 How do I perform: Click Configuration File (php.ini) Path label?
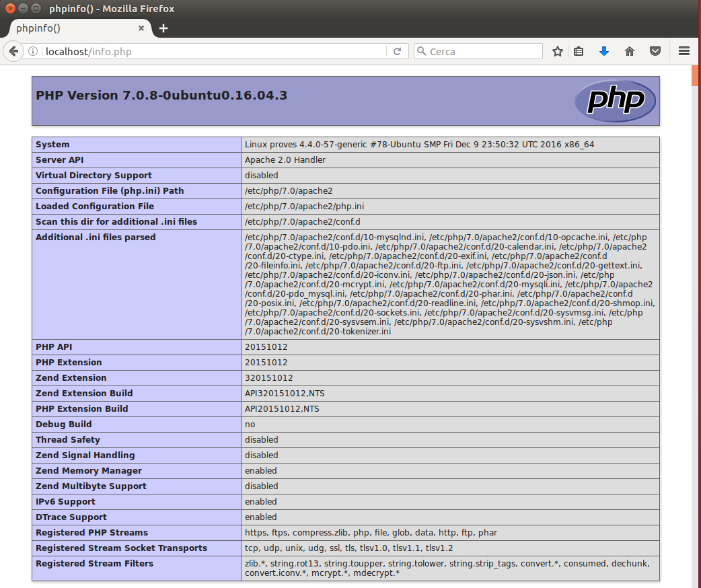coord(110,190)
